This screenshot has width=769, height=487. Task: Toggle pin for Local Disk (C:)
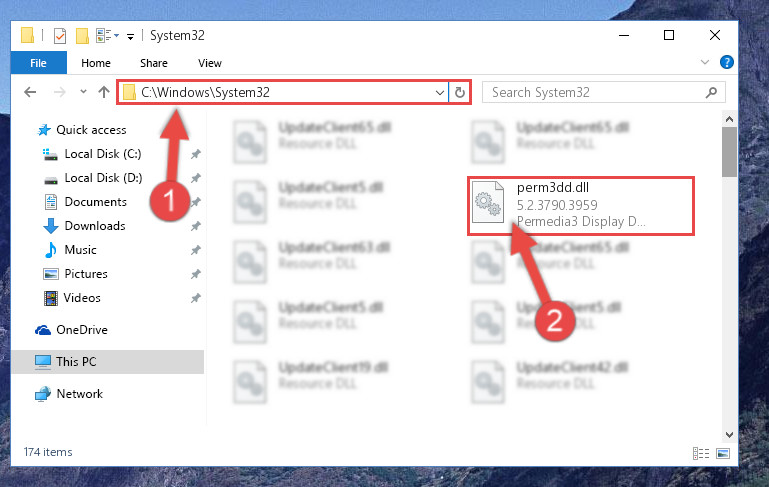195,154
